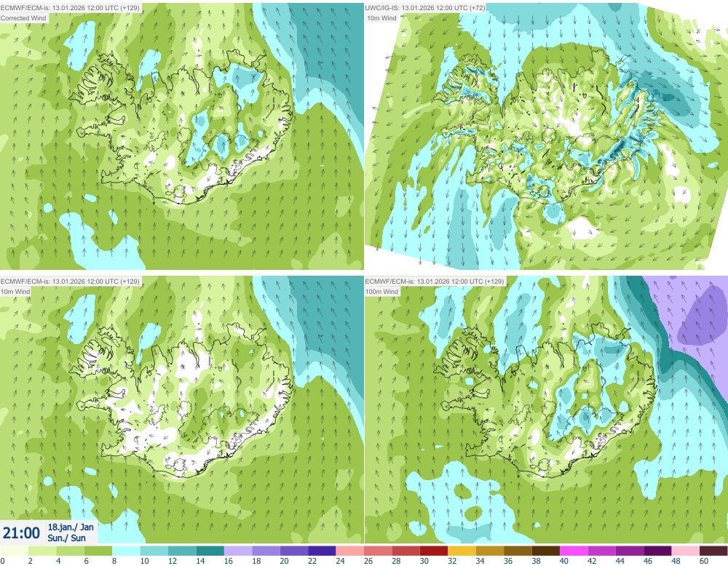Click the 'Corrected Wind' panel label
Image resolution: width=728 pixels, height=566 pixels.
(x=23, y=18)
